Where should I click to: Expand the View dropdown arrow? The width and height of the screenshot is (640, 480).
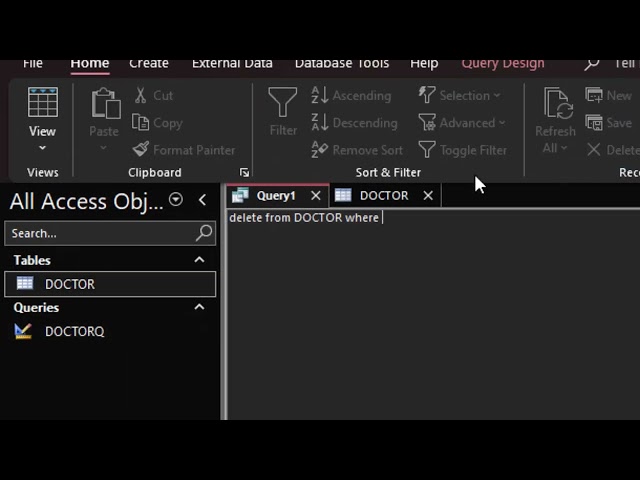(x=42, y=148)
